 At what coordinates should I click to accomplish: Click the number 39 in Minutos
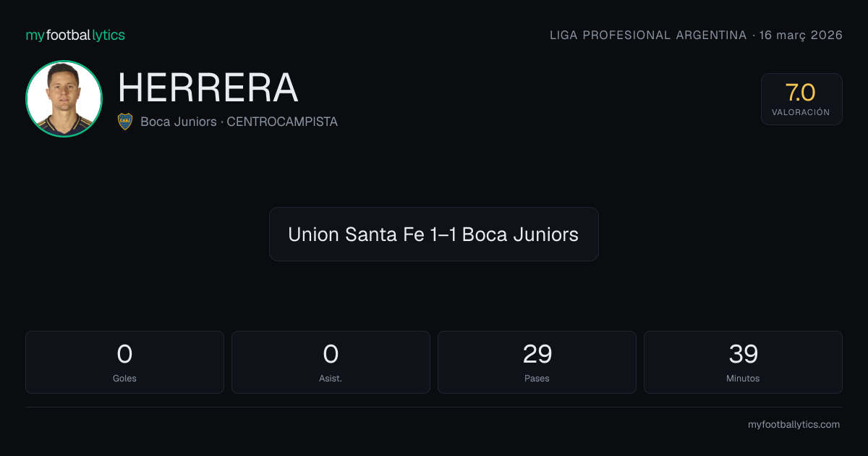tap(744, 354)
